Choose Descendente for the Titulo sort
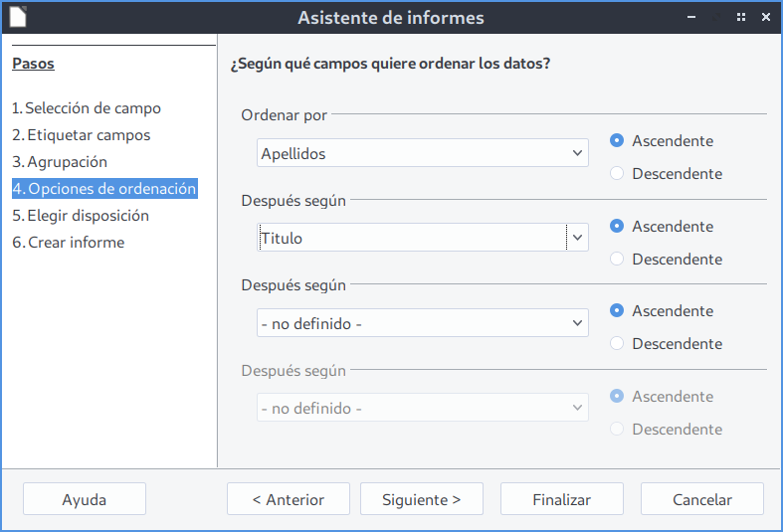 [x=617, y=260]
